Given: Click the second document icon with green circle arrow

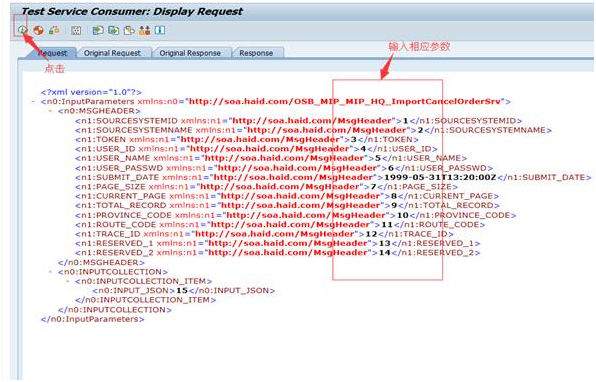Looking at the screenshot, I should point(113,30).
